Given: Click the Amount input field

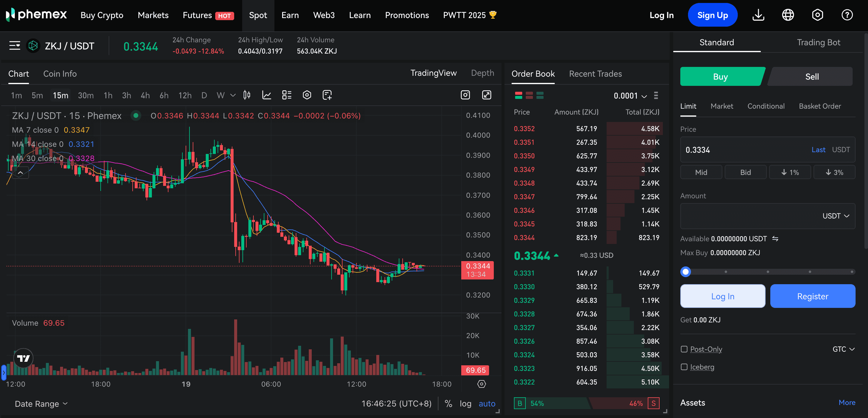Looking at the screenshot, I should [768, 216].
